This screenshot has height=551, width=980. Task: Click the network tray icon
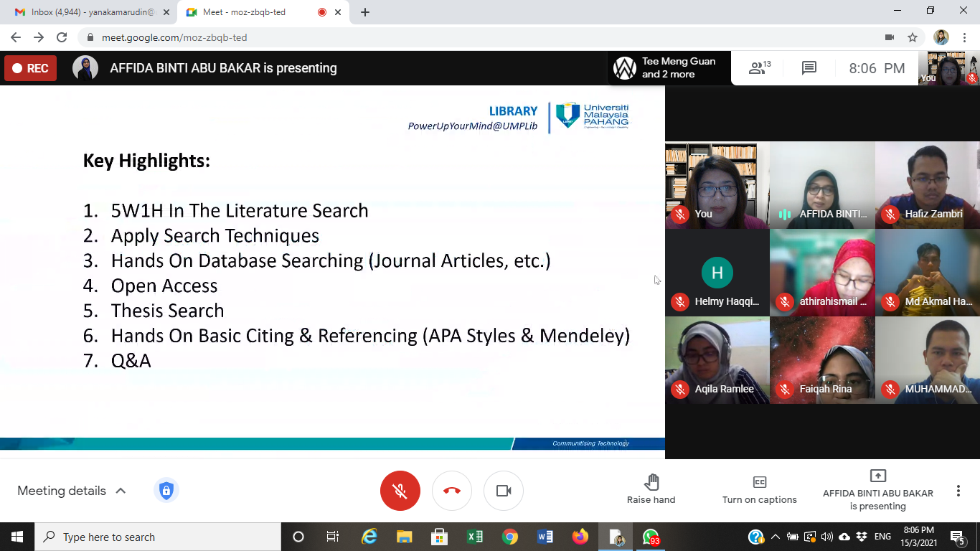[810, 537]
